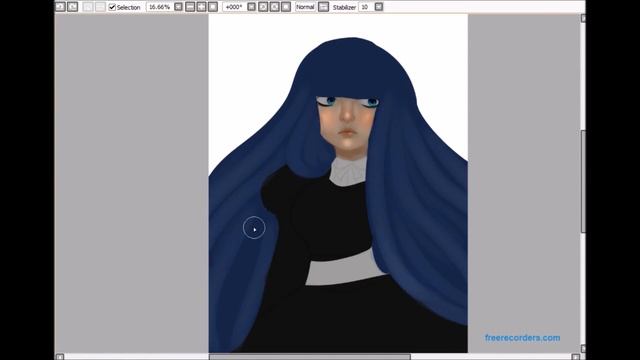Rotate the canvas clockwise
Viewport: 640px width, 360px height.
click(274, 7)
